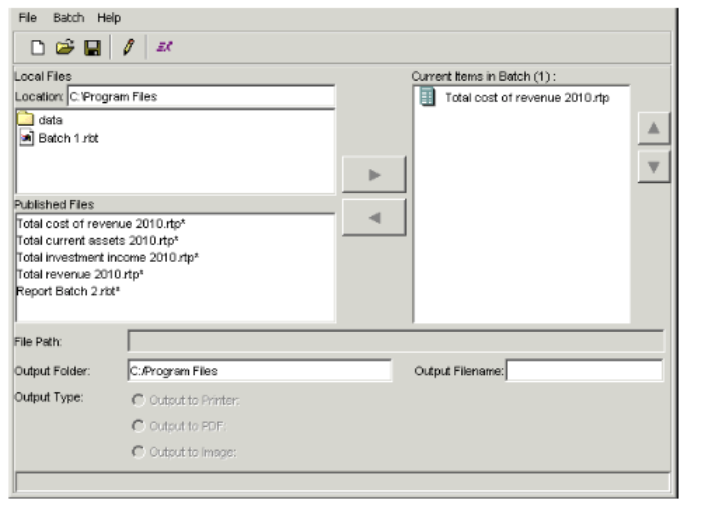The image size is (706, 510).
Task: Click the New file toolbar icon
Action: [x=37, y=47]
